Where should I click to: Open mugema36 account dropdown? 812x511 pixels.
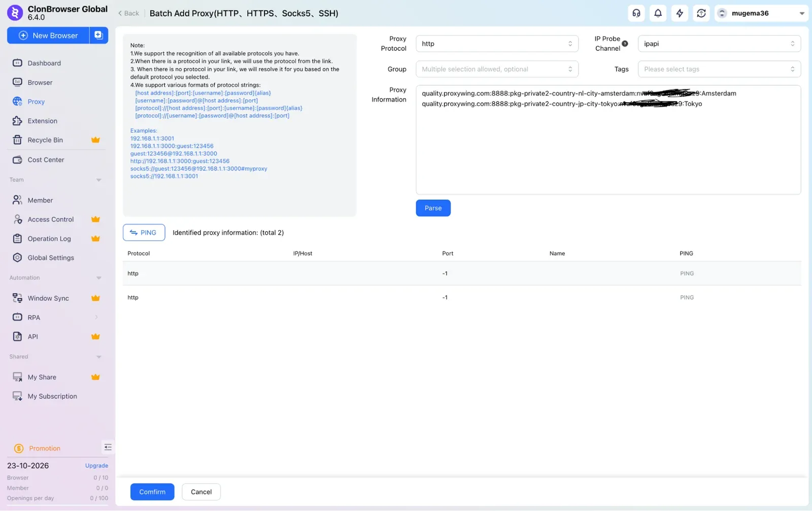click(x=761, y=13)
